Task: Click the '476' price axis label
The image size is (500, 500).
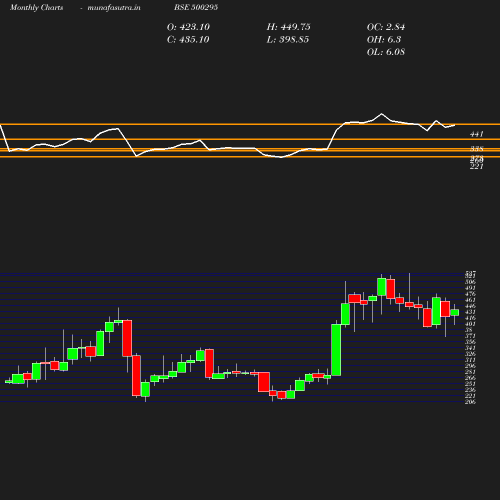Action: (470, 294)
